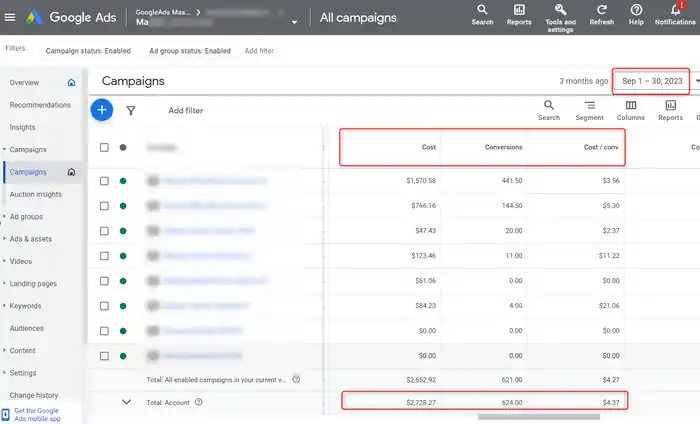Open the account selector dropdown arrow
The height and width of the screenshot is (424, 700).
[x=294, y=22]
